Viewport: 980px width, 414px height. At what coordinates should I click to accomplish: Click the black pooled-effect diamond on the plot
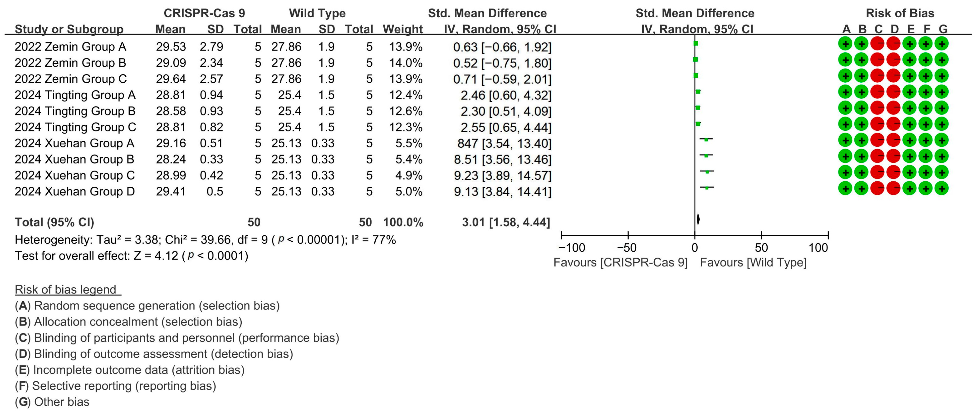(698, 219)
